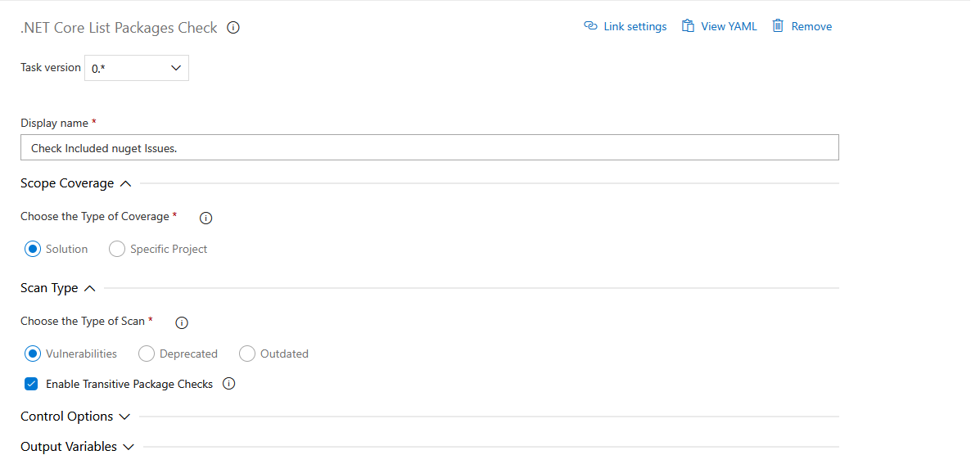Open the Task version dropdown
Screen dimensions: 980x464
[x=137, y=69]
